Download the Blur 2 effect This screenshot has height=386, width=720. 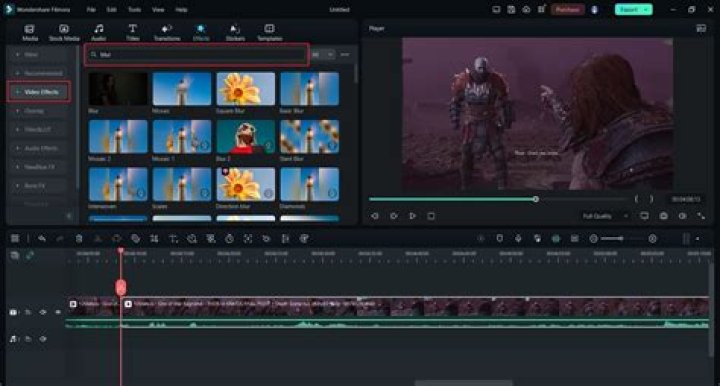(268, 145)
